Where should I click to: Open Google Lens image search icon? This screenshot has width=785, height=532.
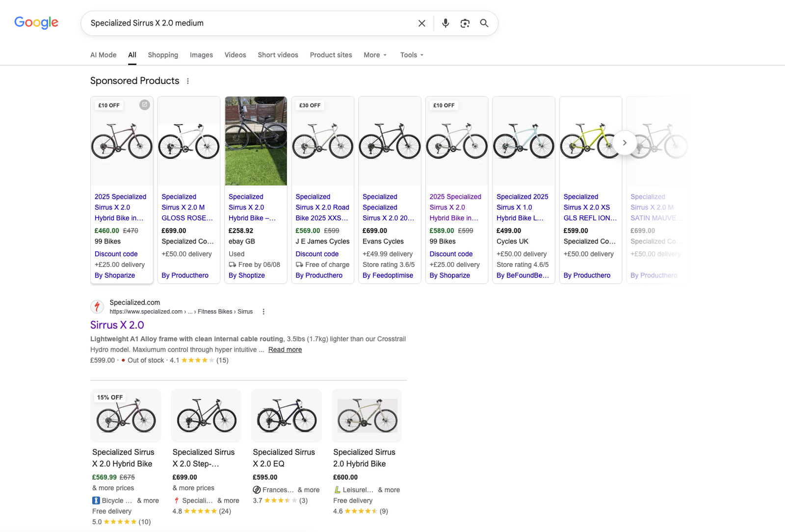click(x=465, y=23)
